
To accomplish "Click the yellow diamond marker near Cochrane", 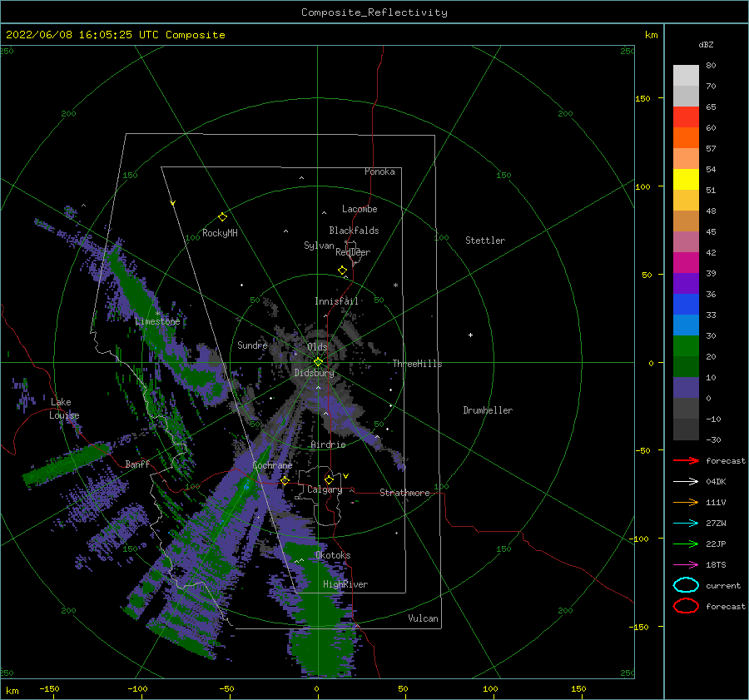I will (x=285, y=480).
